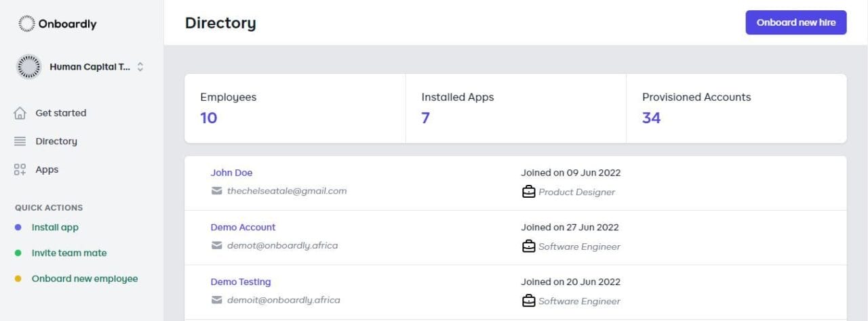868x321 pixels.
Task: Click the Human Capital team avatar
Action: coord(28,67)
